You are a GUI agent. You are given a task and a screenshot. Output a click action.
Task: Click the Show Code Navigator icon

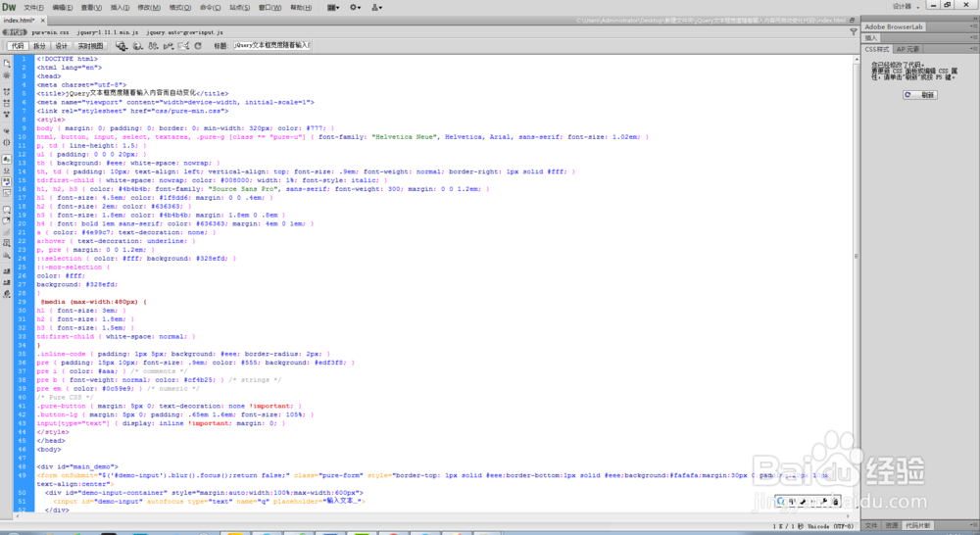(x=7, y=75)
